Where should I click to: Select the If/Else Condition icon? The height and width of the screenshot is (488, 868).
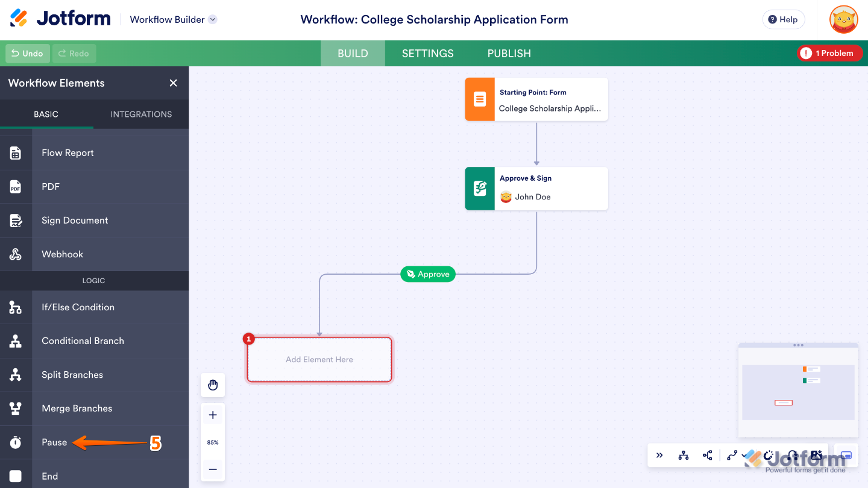[x=16, y=307]
